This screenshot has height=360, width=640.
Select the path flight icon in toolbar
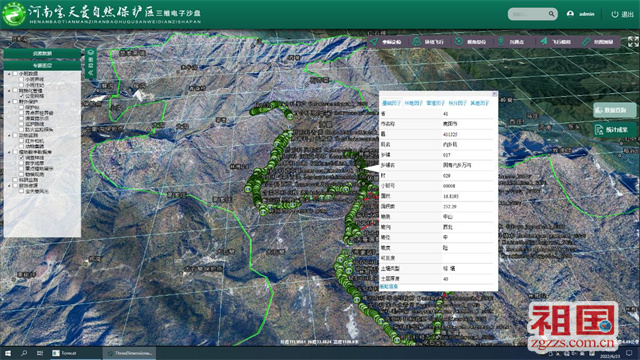pos(416,42)
